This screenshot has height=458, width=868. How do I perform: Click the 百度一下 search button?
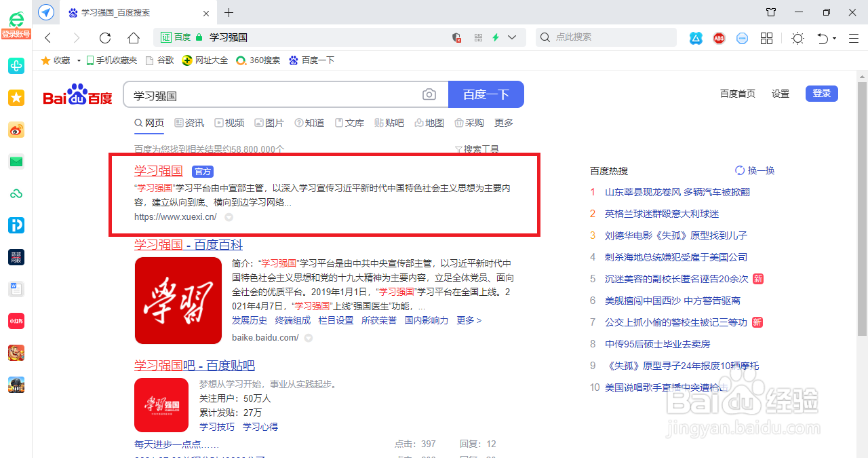(x=486, y=94)
